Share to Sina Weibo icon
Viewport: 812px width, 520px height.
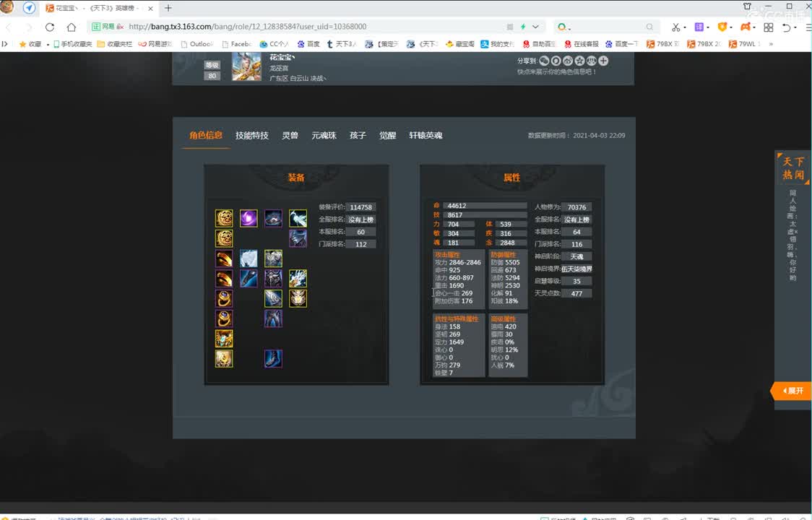point(568,61)
